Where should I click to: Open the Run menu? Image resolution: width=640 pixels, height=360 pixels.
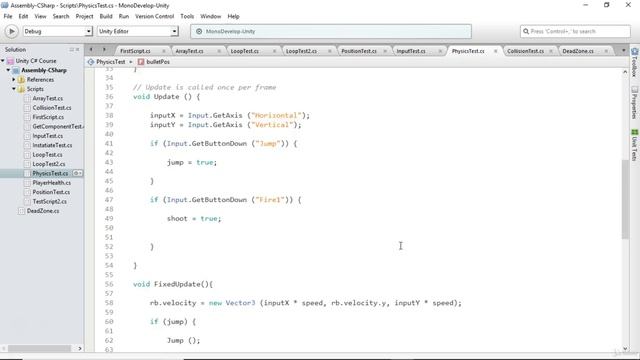(124, 16)
